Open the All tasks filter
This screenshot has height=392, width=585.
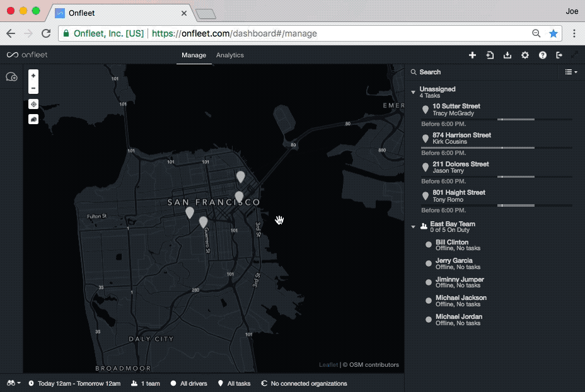234,383
